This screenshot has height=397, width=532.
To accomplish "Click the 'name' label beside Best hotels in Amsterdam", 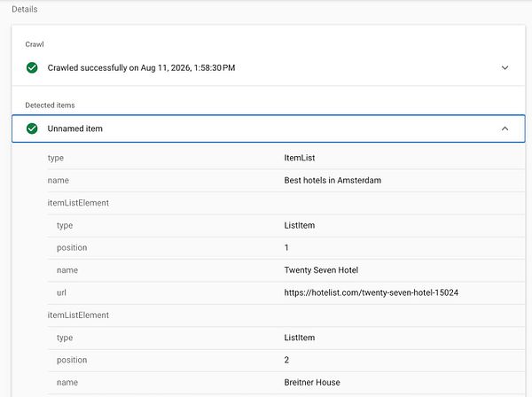I will tap(58, 181).
